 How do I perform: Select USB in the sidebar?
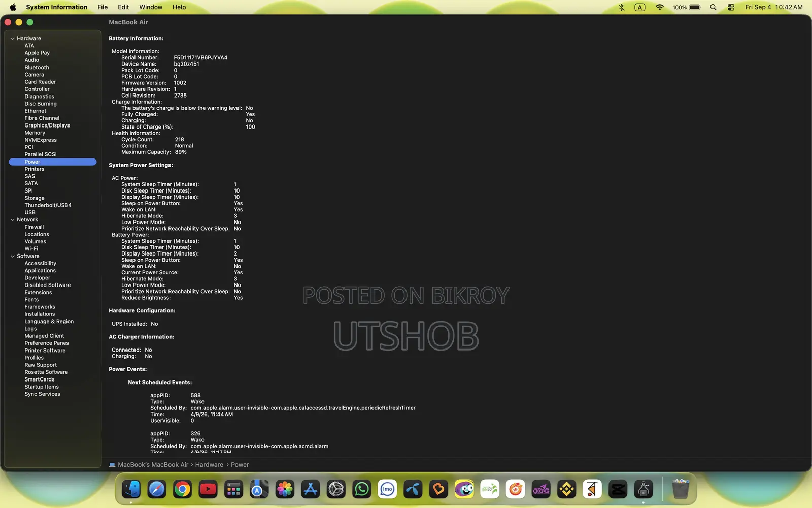[30, 213]
